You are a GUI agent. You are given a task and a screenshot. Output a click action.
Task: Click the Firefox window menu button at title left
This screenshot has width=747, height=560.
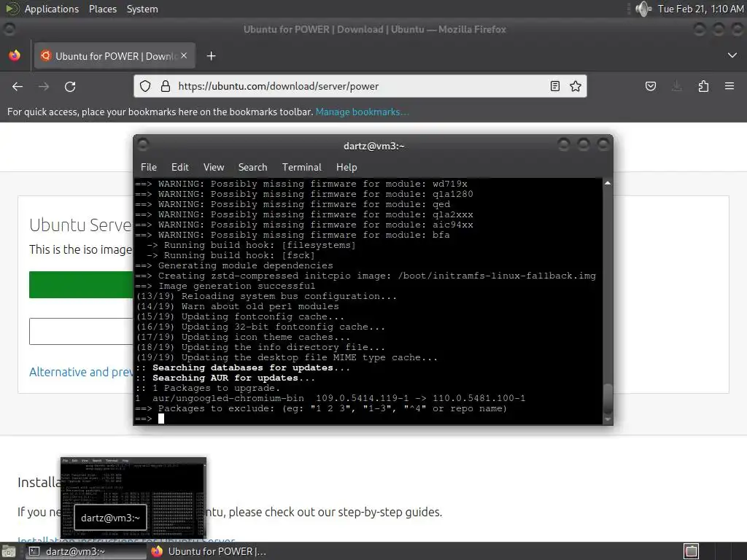click(9, 29)
